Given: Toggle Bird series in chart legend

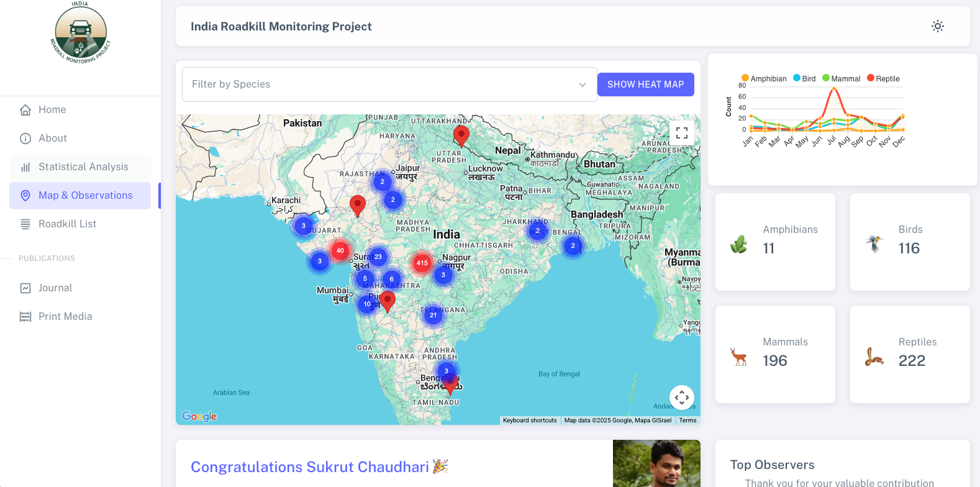Looking at the screenshot, I should [x=804, y=79].
